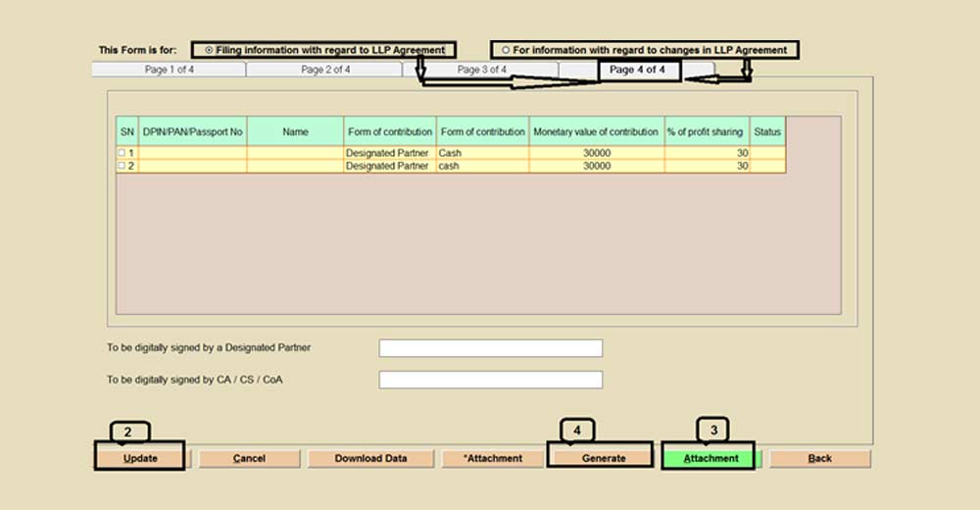Switch to Page 2 of 4 tab

[x=324, y=70]
